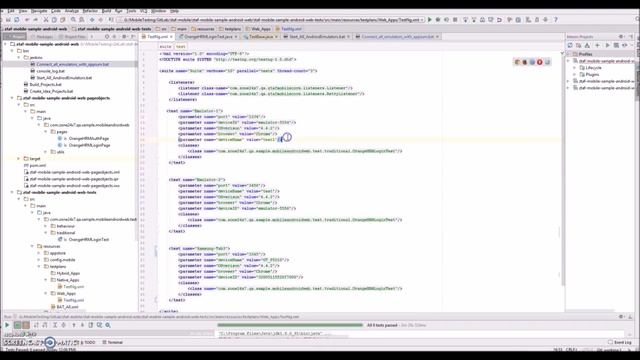This screenshot has width=640, height=360.
Task: Click Maven Run build arrow icon
Action: point(607,45)
